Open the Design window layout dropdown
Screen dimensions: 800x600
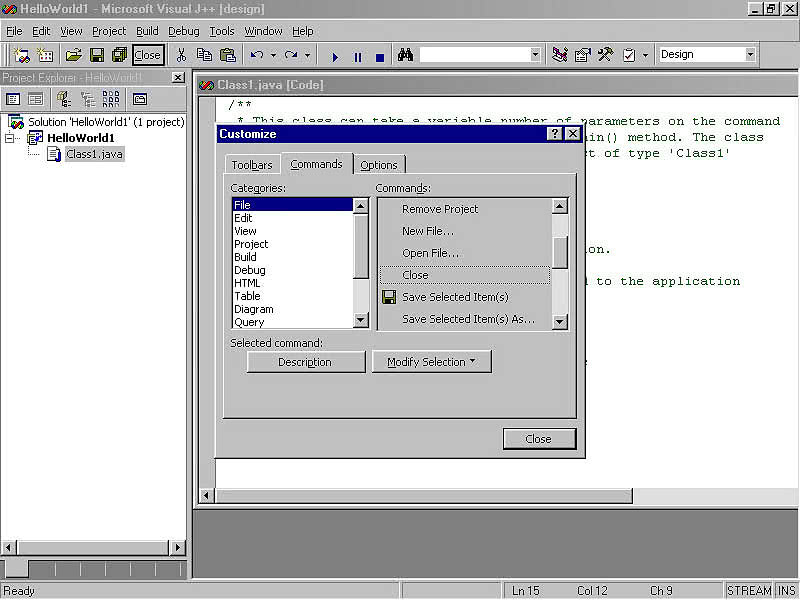pyautogui.click(x=750, y=55)
